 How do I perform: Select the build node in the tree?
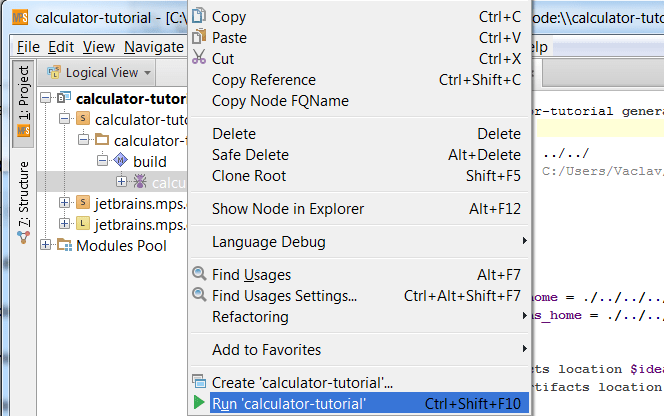coord(149,162)
